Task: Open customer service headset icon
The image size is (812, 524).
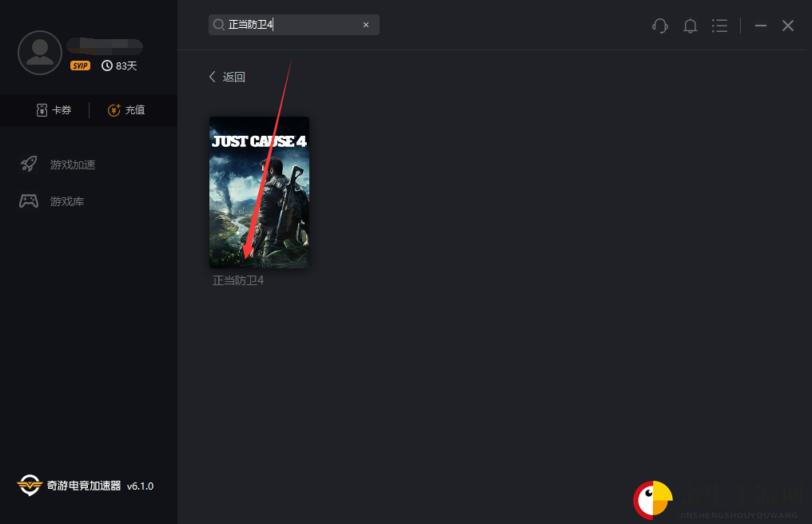Action: click(660, 26)
